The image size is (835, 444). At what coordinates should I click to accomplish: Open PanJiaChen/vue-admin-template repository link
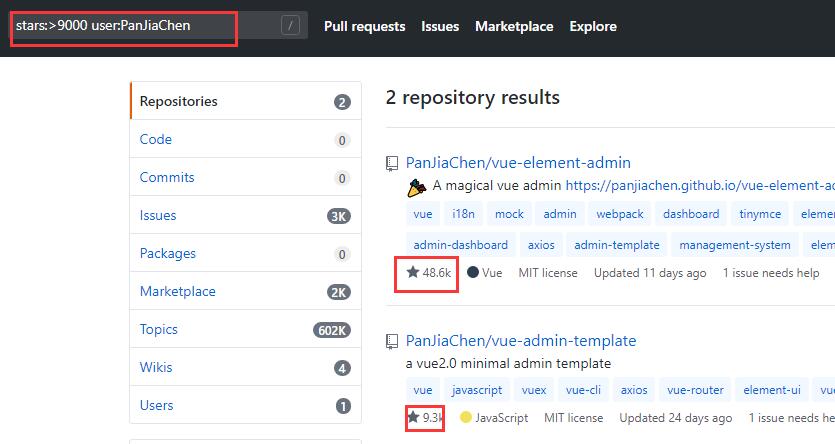pos(521,340)
